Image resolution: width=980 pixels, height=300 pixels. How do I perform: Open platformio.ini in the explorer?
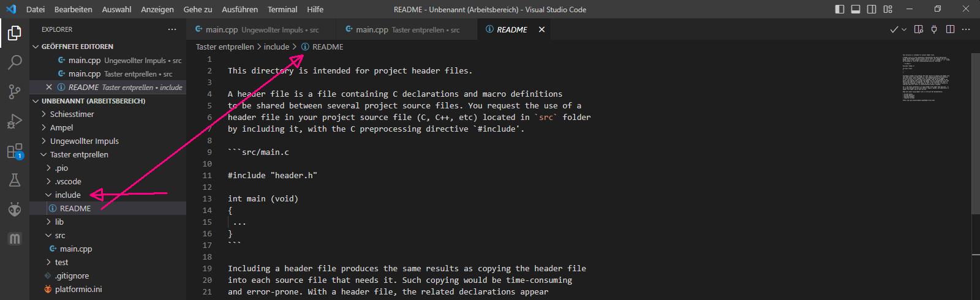point(78,290)
